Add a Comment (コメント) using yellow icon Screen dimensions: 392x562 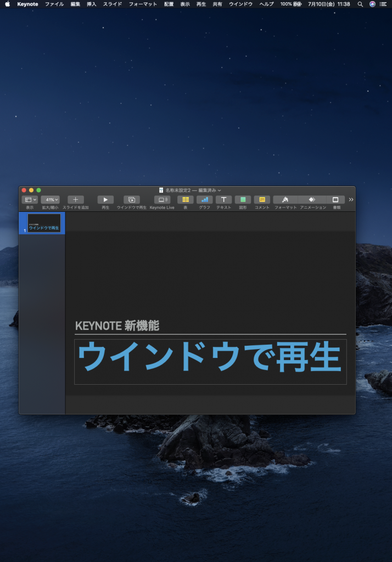(x=262, y=200)
